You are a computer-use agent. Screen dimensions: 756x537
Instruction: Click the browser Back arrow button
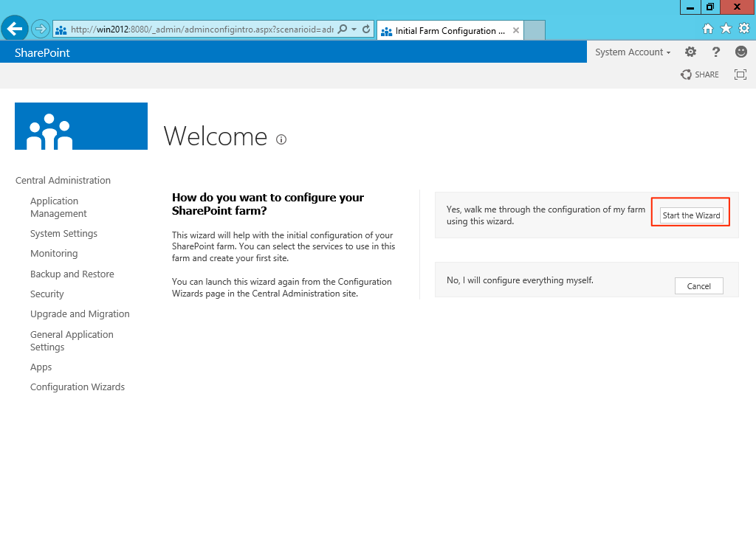[15, 29]
